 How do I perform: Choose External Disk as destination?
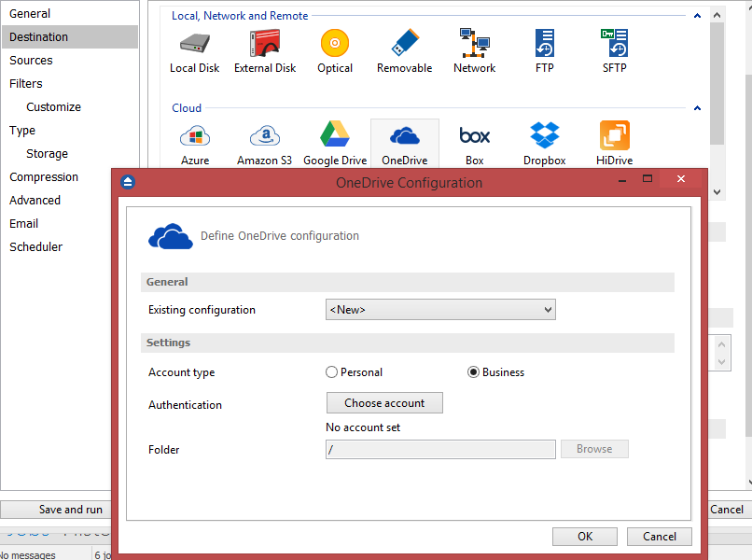click(x=265, y=50)
